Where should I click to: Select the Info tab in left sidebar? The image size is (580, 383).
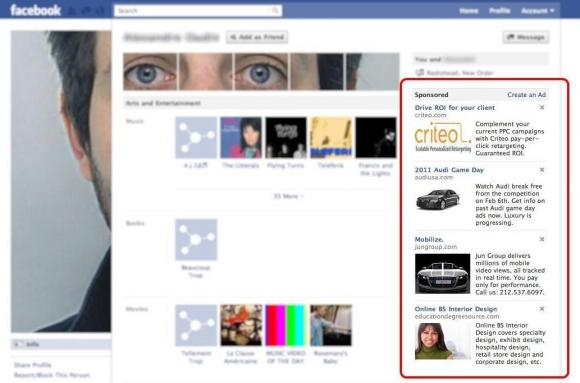point(61,344)
